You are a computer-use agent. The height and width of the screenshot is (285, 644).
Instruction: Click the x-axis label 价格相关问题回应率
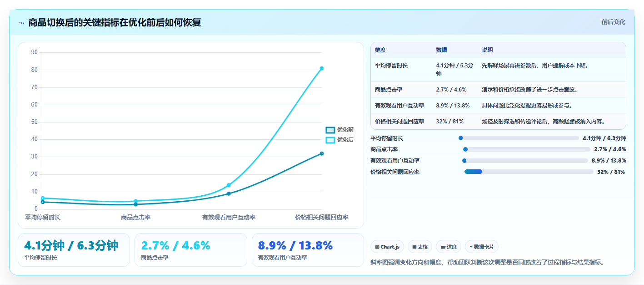(x=321, y=217)
